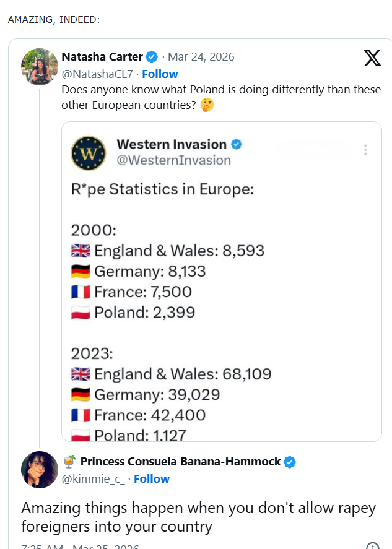Toggle Follow for @NatashaCL7
Image resolution: width=392 pixels, height=549 pixels.
160,74
